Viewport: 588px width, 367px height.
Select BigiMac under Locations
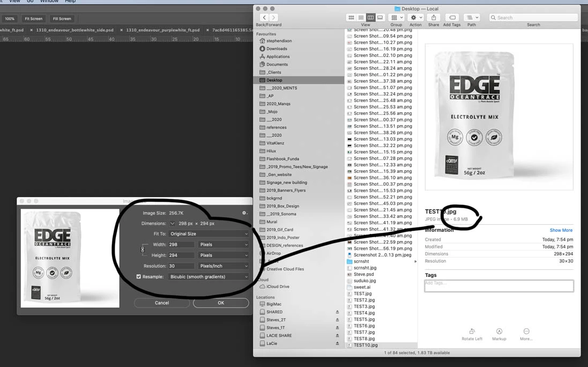click(274, 304)
